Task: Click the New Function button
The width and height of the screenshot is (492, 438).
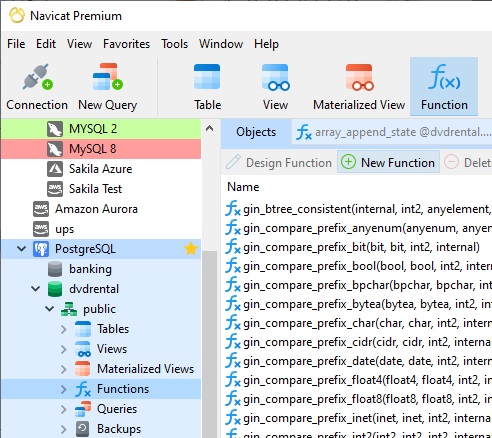Action: (388, 162)
